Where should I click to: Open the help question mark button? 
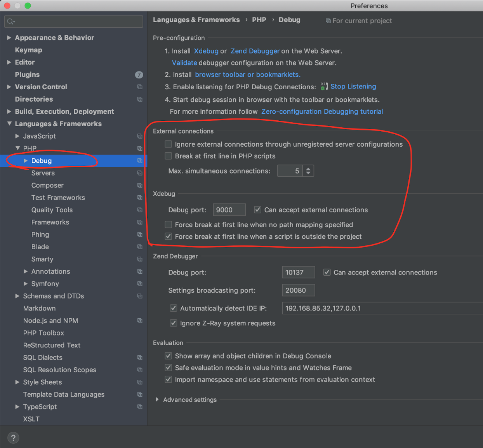tap(13, 438)
